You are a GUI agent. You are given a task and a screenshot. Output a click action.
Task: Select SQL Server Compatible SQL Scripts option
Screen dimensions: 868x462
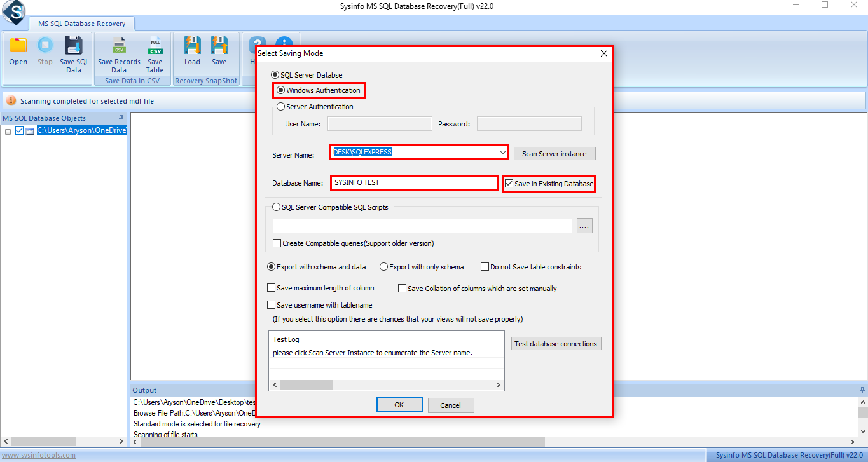coord(276,207)
